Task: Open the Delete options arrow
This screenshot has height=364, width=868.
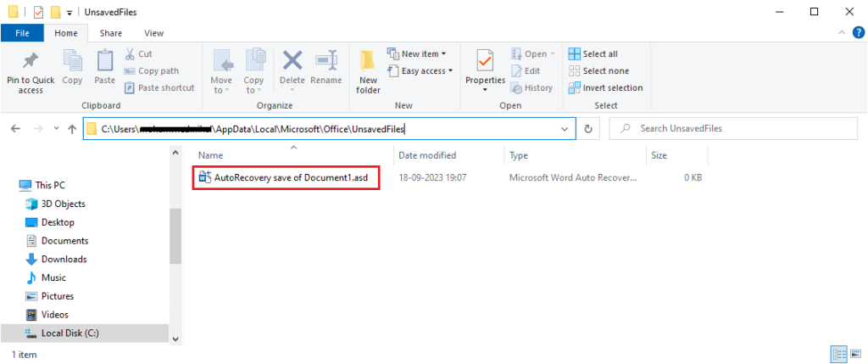Action: 292,90
